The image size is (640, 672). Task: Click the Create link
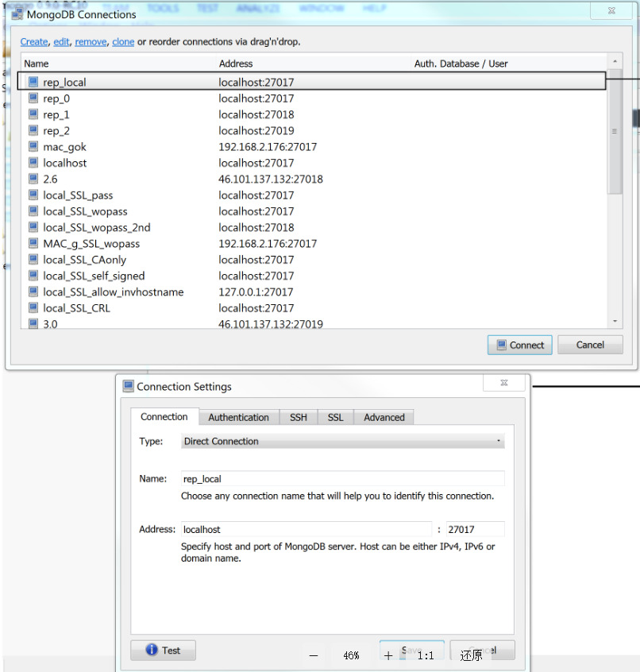(x=34, y=41)
